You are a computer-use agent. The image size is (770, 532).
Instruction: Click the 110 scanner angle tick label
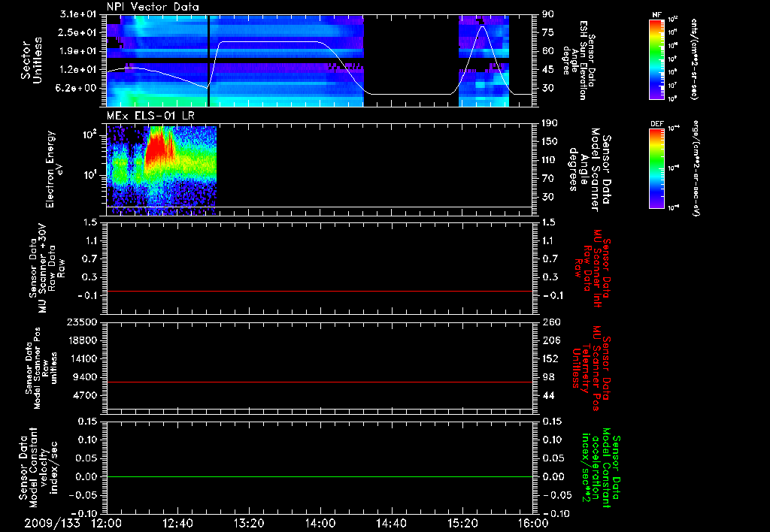pyautogui.click(x=550, y=160)
